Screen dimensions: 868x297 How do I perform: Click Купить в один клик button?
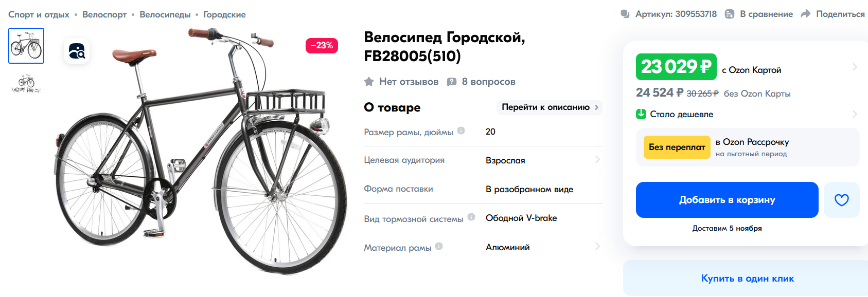click(747, 279)
